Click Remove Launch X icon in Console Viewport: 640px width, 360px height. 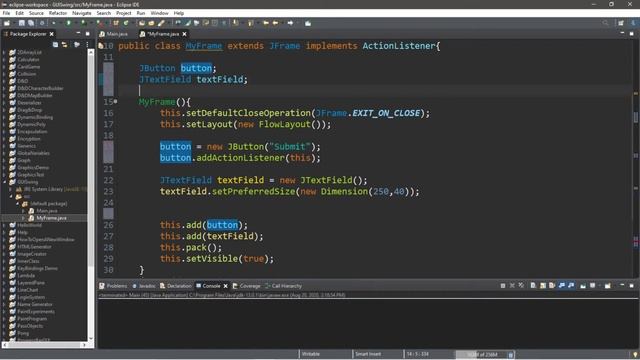coord(512,286)
